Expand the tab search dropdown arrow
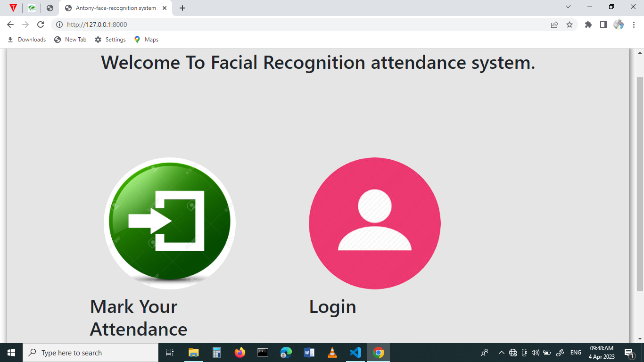This screenshot has width=644, height=362. [568, 7]
